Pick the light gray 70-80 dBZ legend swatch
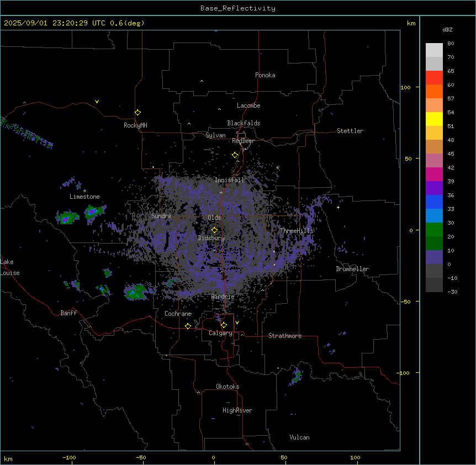This screenshot has height=465, width=476. (x=434, y=50)
